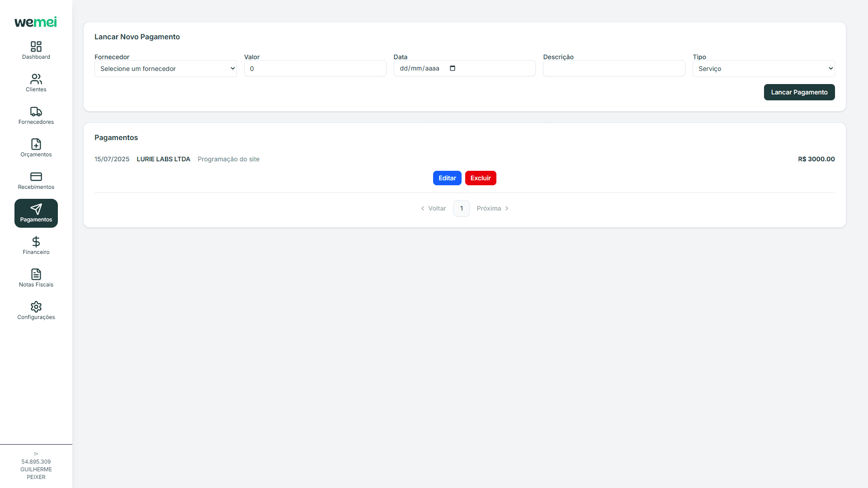This screenshot has width=868, height=488.
Task: Open Orçamentos file-plus icon
Action: point(36,144)
